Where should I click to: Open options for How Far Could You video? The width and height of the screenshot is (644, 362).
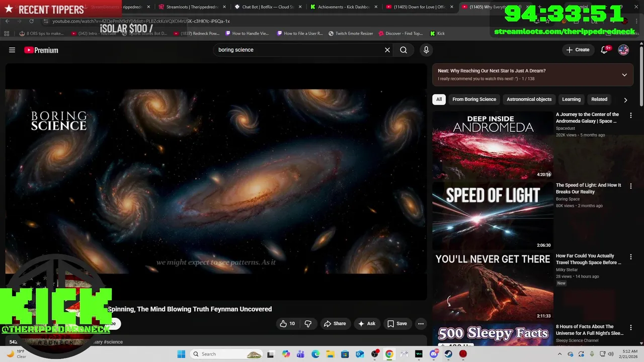point(631,256)
